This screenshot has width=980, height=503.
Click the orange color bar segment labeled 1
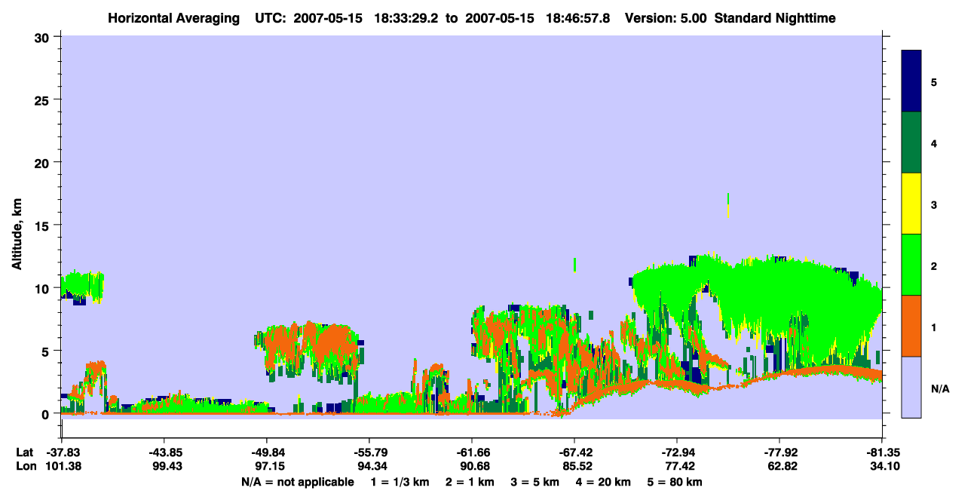point(911,326)
